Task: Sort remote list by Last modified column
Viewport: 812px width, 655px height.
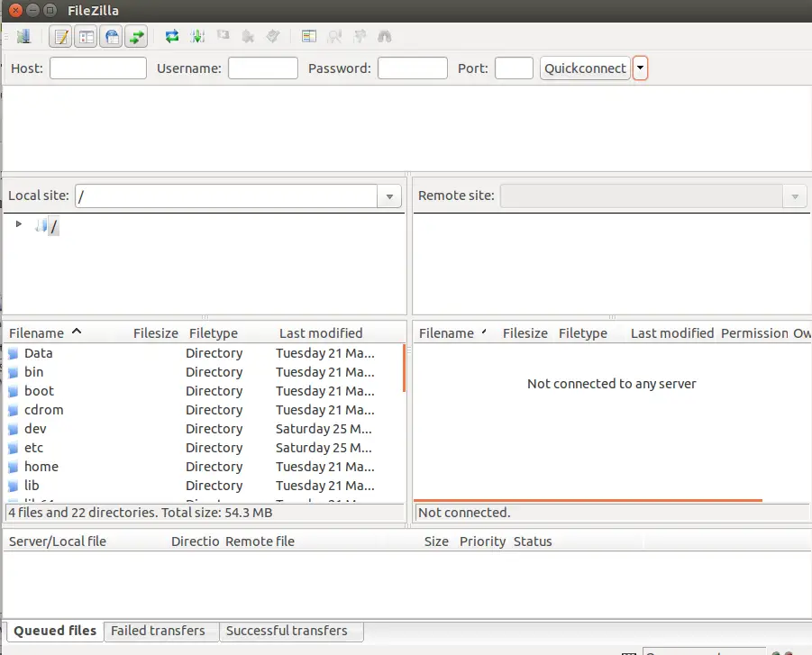Action: pyautogui.click(x=672, y=333)
